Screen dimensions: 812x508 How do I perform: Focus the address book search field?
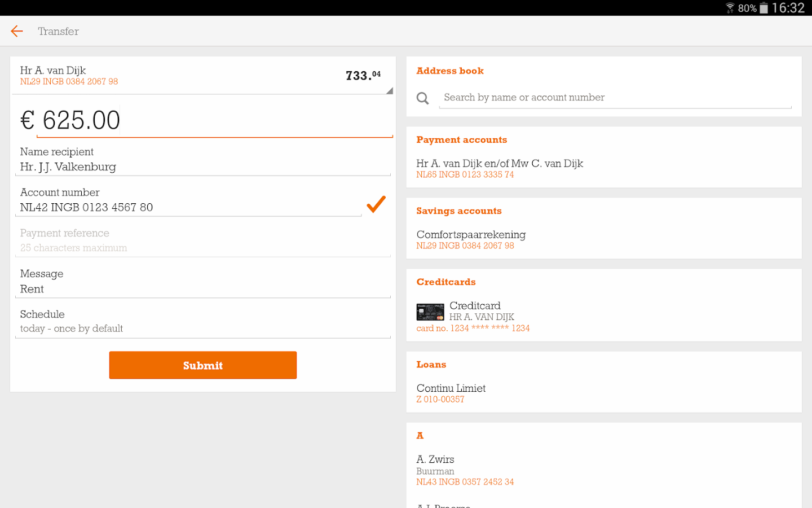pyautogui.click(x=615, y=98)
